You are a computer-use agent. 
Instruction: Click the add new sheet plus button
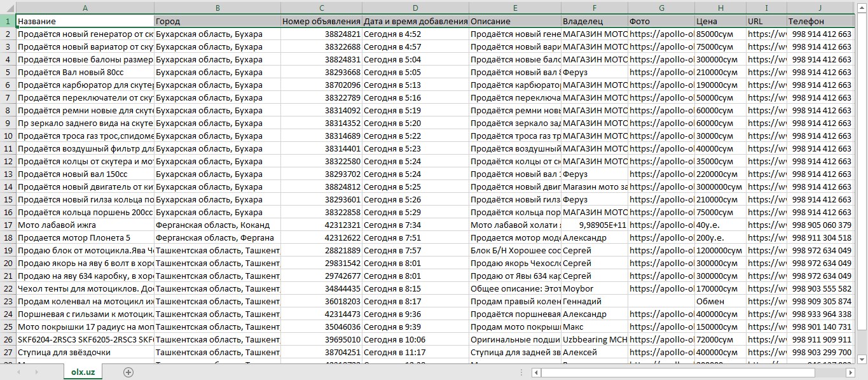point(128,372)
